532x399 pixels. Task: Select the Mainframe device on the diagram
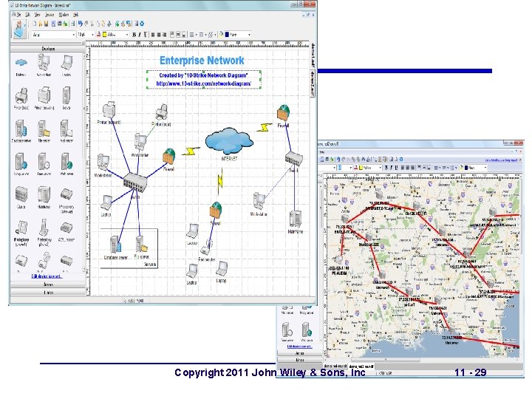[x=295, y=219]
